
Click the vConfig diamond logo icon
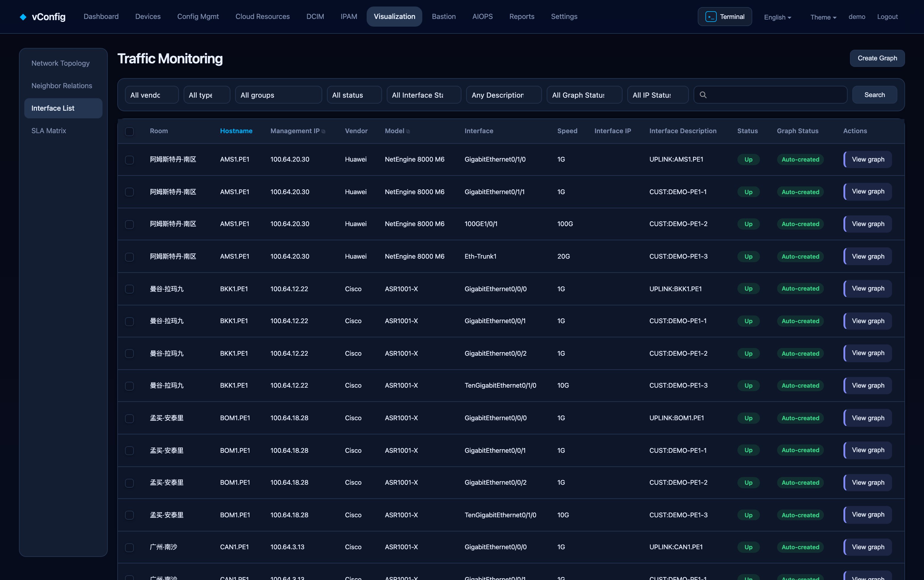click(x=23, y=17)
